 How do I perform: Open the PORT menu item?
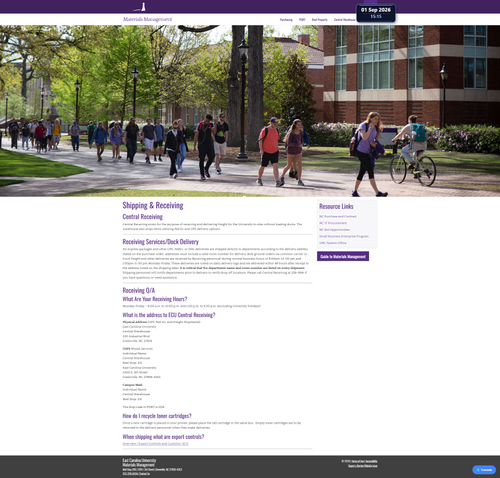pyautogui.click(x=302, y=20)
